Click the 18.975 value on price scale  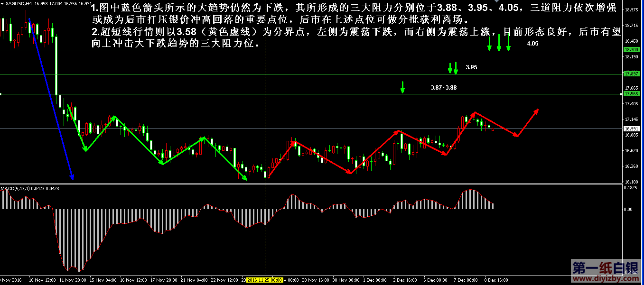point(631,9)
